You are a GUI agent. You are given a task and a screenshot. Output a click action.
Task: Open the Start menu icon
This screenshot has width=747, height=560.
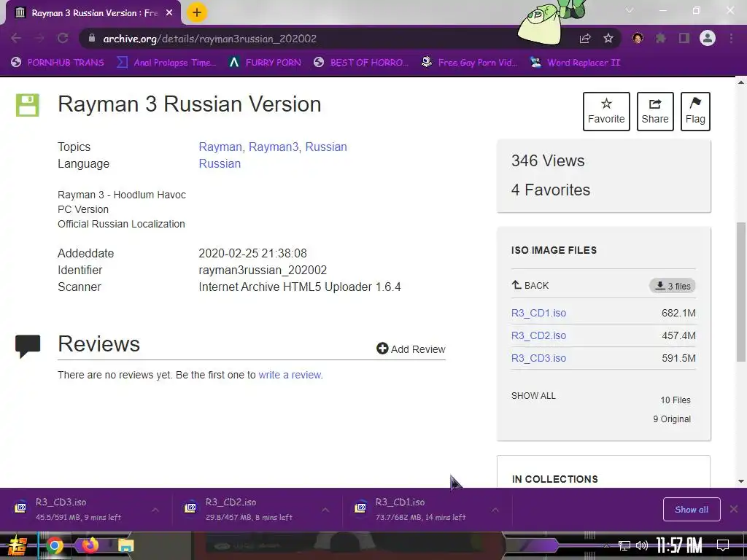(17, 546)
